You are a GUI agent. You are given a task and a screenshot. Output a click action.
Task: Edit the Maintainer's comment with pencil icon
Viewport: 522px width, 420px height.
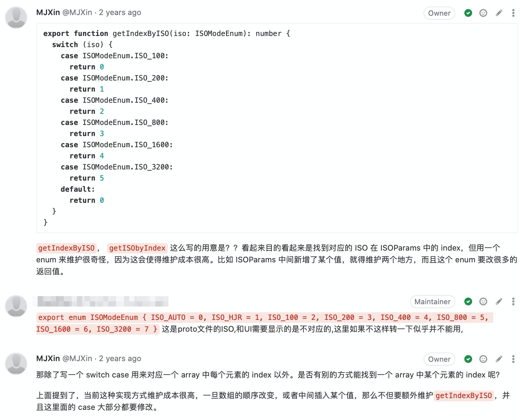coord(499,302)
